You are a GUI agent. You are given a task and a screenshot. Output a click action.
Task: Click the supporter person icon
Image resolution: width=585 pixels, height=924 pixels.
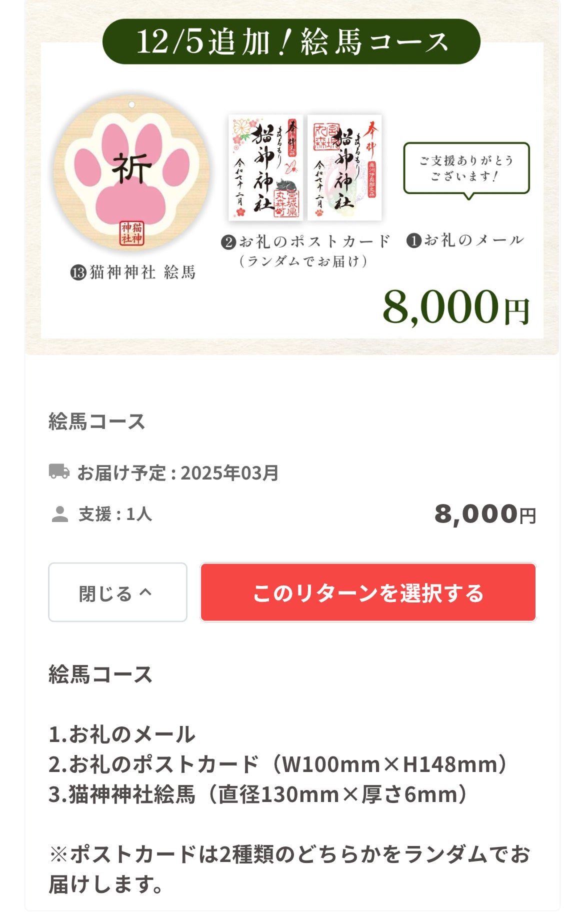60,514
